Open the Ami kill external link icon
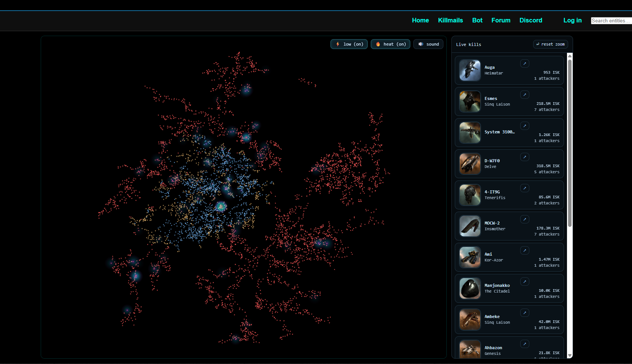Viewport: 632px width, 364px height. (x=525, y=250)
